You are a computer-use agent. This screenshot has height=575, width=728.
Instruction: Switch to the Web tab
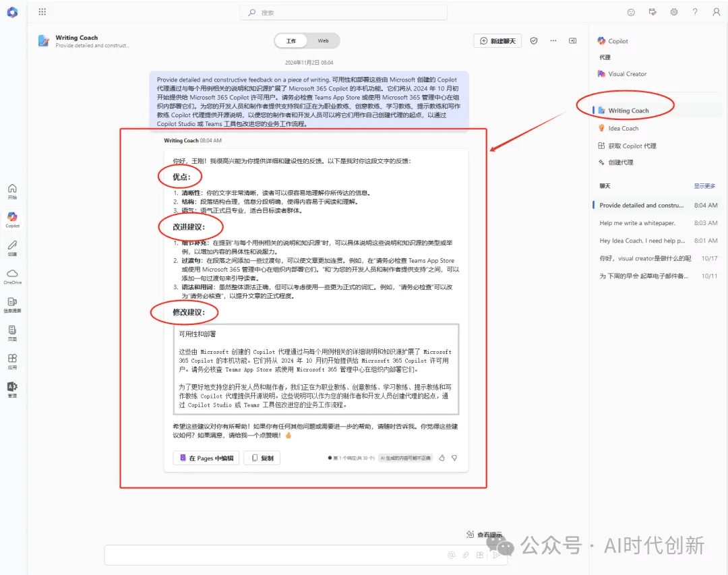click(x=323, y=41)
